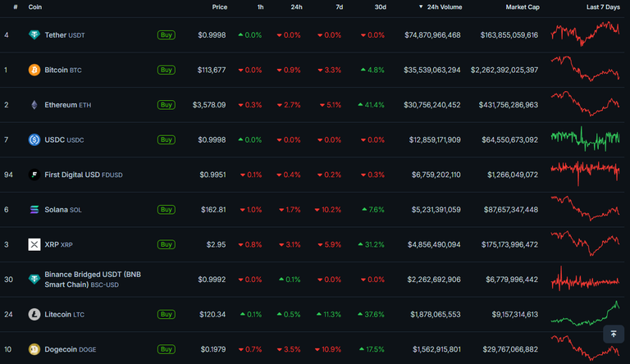
Task: Click Solana 7d change 10.2%
Action: point(328,210)
